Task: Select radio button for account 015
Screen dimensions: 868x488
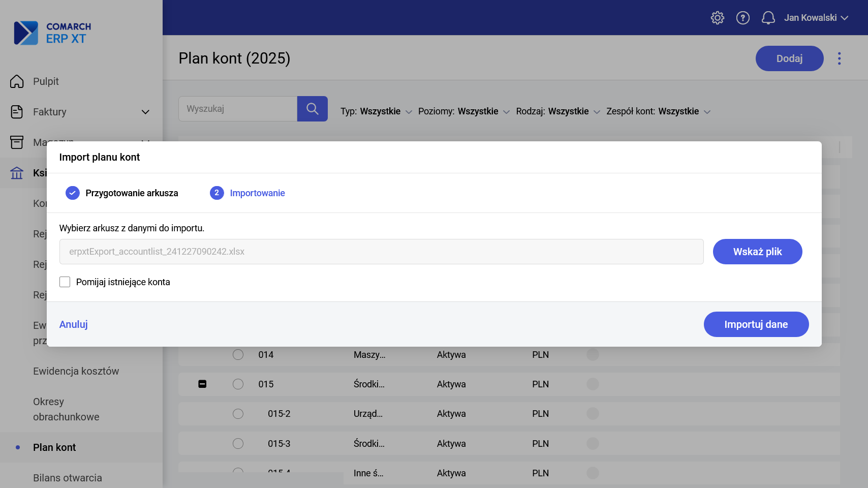Action: pos(238,384)
